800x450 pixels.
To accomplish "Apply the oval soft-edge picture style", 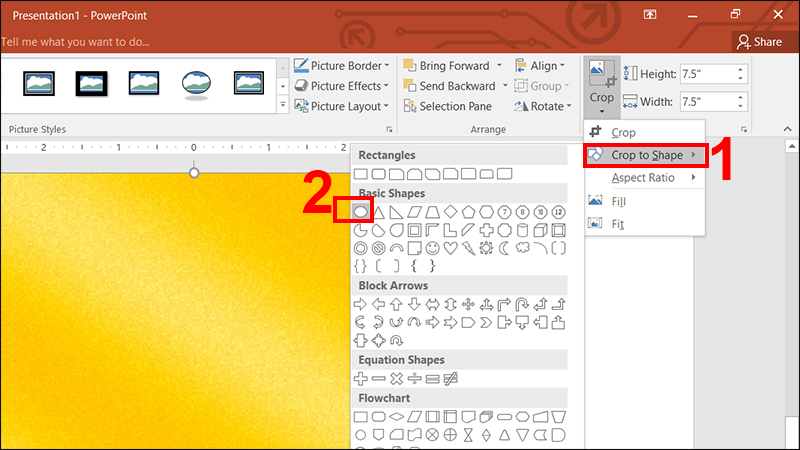I will (195, 83).
